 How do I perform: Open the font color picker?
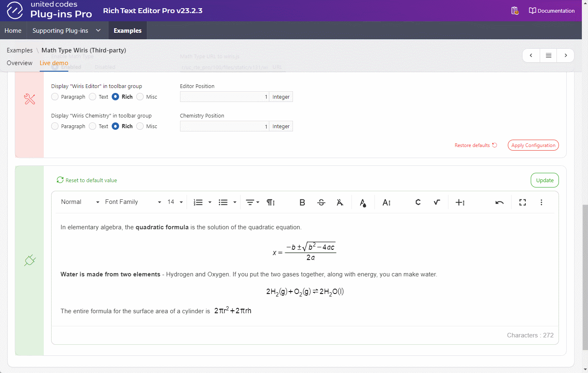coord(363,202)
